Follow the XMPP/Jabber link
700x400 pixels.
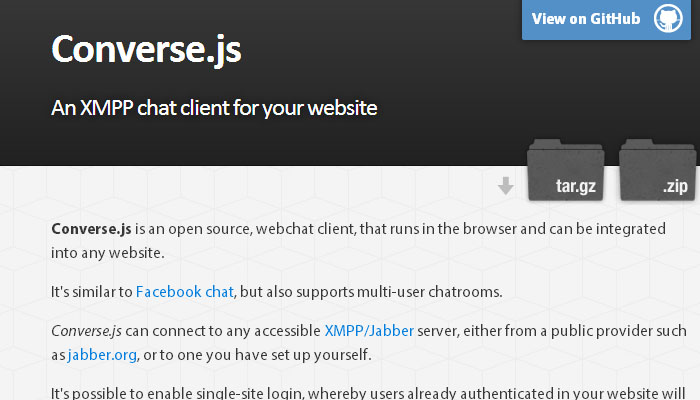click(369, 330)
